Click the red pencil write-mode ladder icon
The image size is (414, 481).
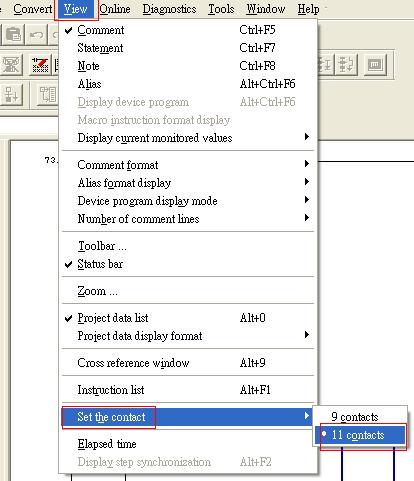tap(40, 65)
